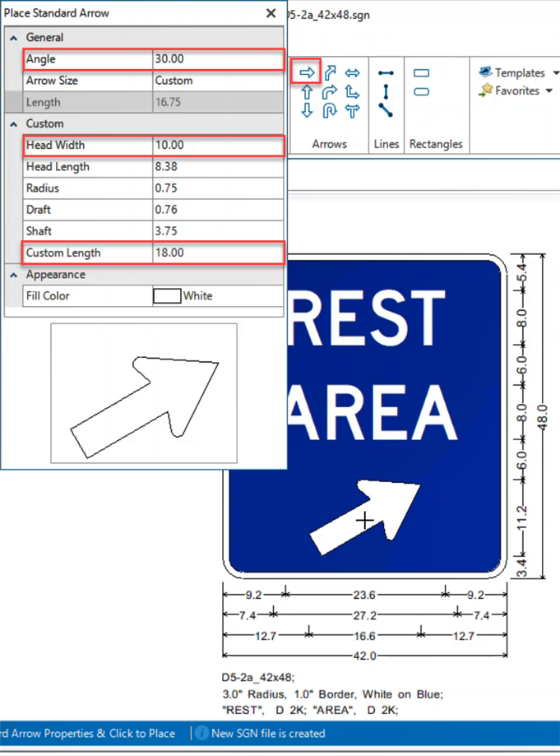Click the sign border description text line
The height and width of the screenshot is (756, 560).
(x=332, y=694)
